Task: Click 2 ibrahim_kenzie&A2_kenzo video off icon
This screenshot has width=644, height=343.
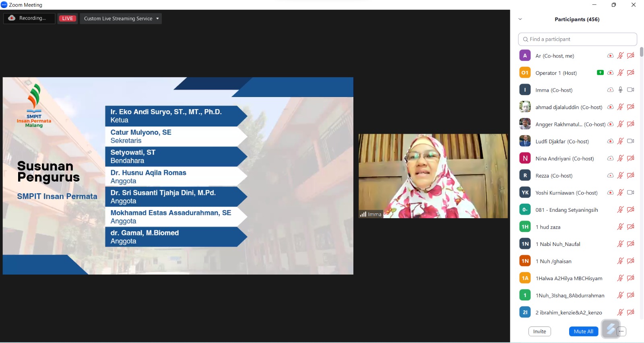Action: pyautogui.click(x=631, y=312)
